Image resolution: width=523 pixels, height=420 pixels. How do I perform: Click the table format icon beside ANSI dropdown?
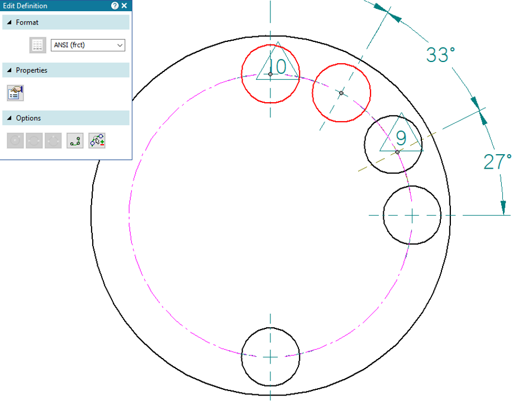pos(37,45)
